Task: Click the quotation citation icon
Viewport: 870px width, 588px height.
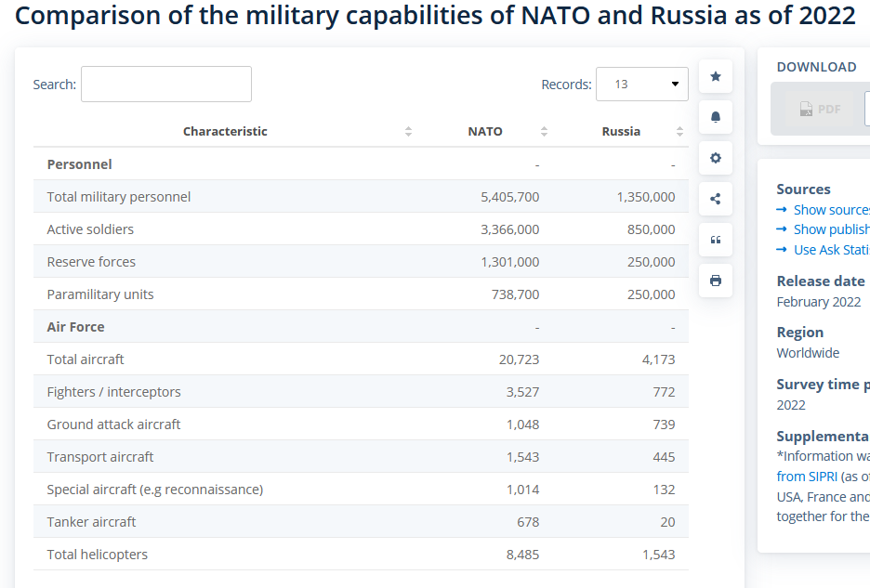Action: tap(716, 240)
